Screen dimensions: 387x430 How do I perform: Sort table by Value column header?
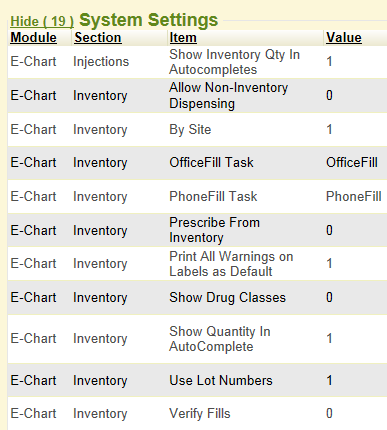tap(344, 37)
